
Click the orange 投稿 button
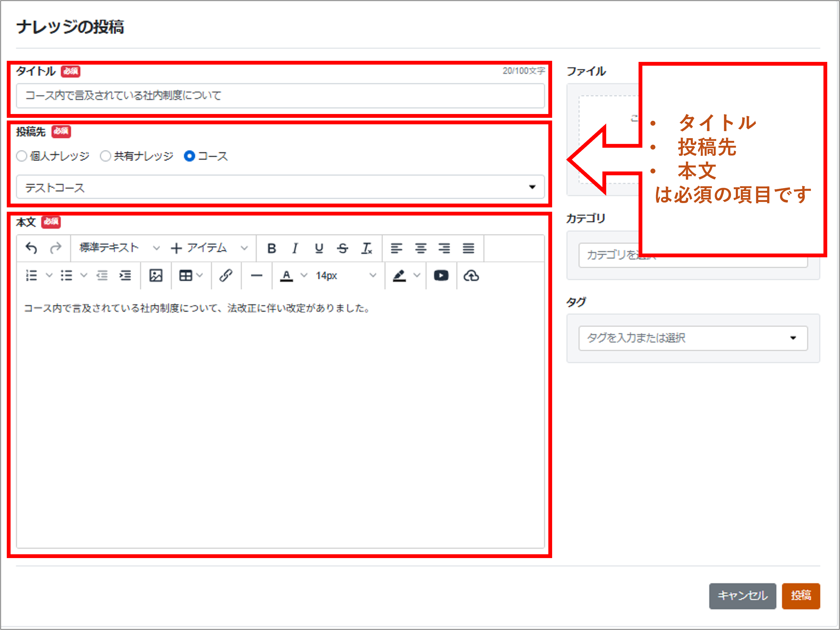click(x=800, y=596)
